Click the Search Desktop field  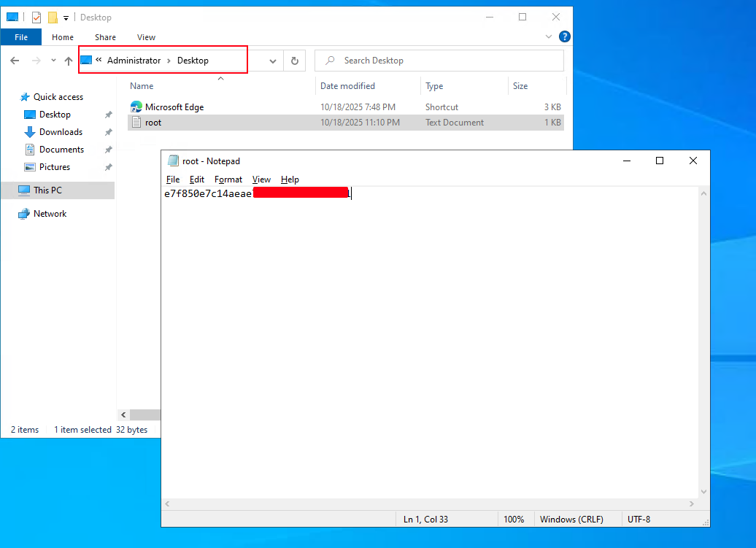[439, 61]
